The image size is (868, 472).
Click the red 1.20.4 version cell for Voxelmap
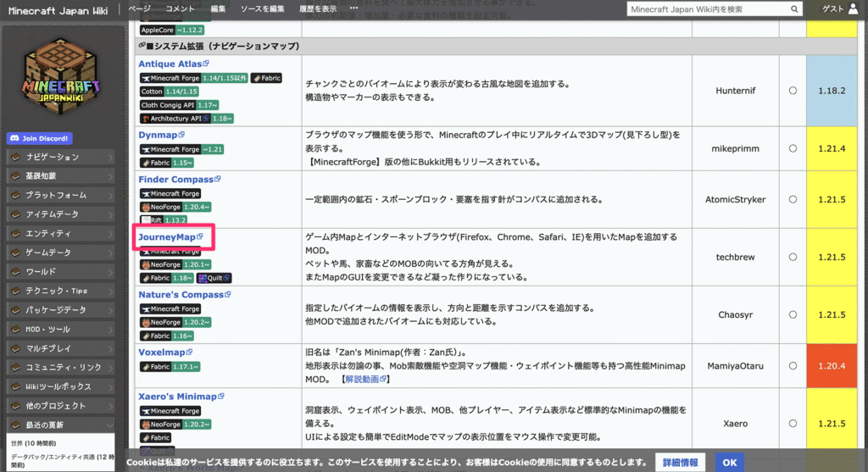point(832,366)
